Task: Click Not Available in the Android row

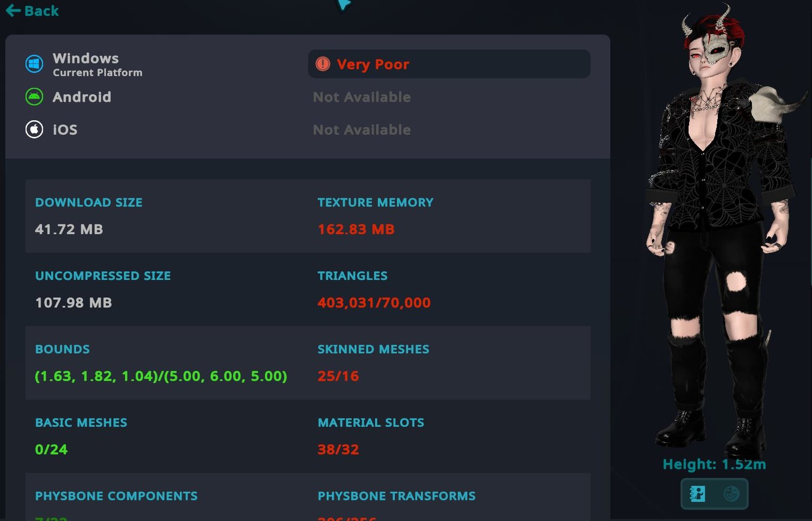Action: pos(362,97)
